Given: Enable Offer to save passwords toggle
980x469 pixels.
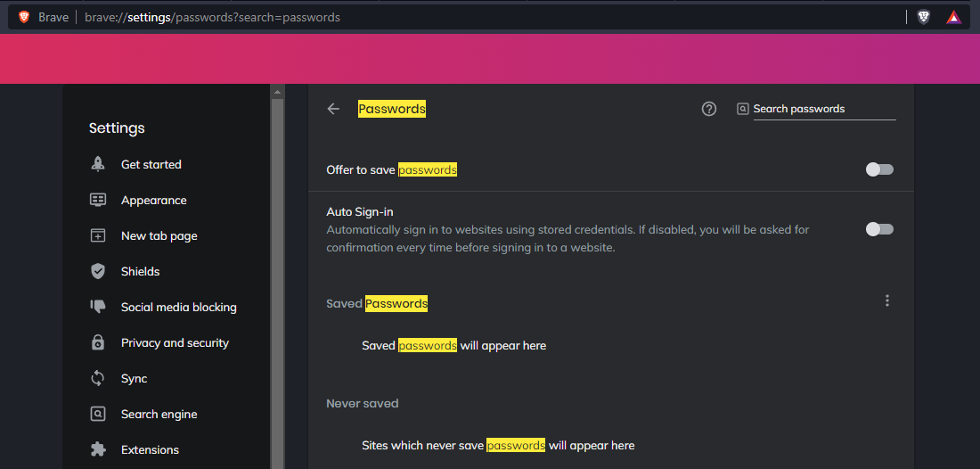Looking at the screenshot, I should [879, 169].
